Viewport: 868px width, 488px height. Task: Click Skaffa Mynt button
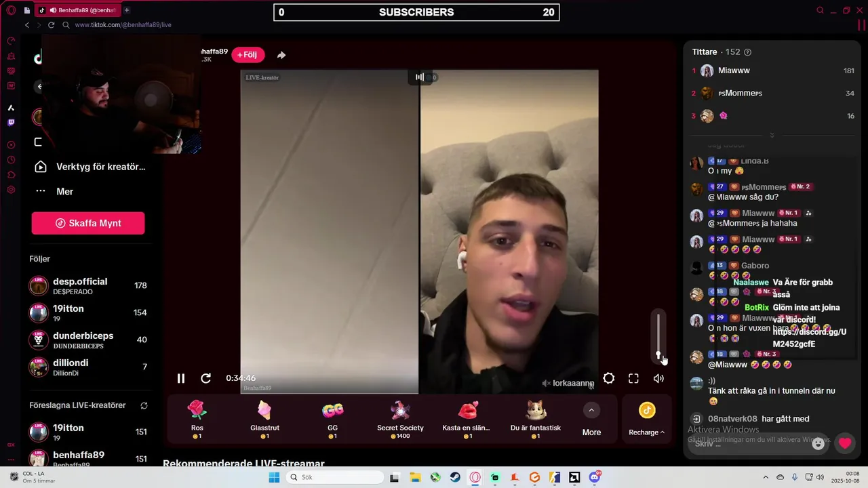tap(88, 223)
